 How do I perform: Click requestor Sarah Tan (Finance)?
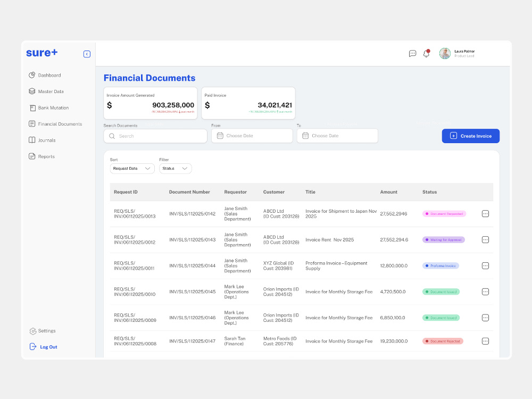(235, 341)
